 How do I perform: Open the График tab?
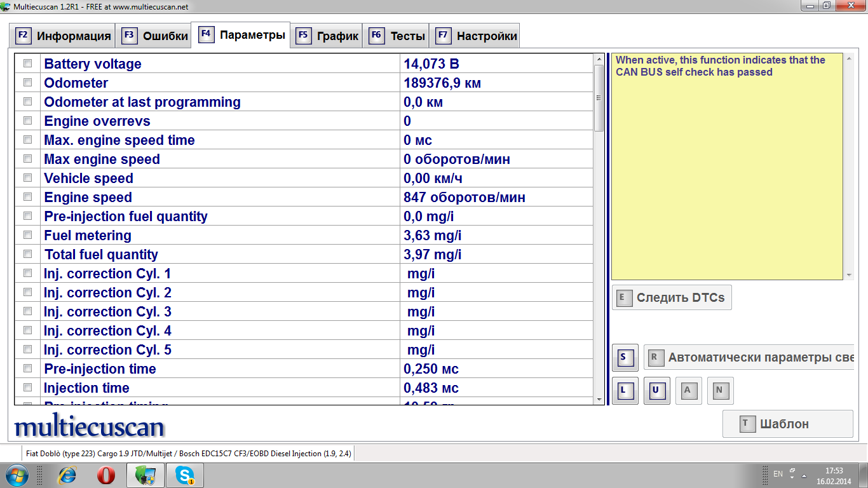click(x=328, y=36)
